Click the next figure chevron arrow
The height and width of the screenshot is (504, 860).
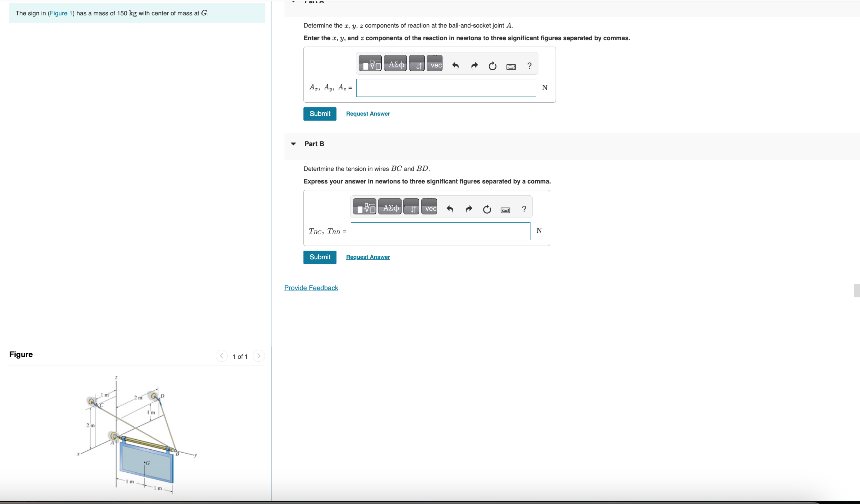pyautogui.click(x=259, y=356)
